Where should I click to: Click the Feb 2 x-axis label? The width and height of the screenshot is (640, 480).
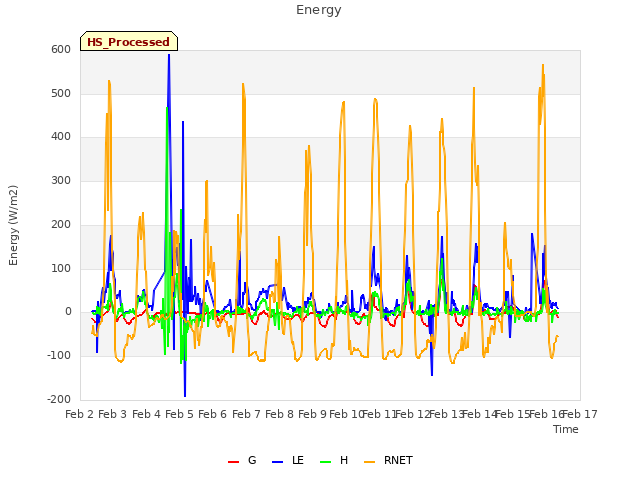pos(80,414)
